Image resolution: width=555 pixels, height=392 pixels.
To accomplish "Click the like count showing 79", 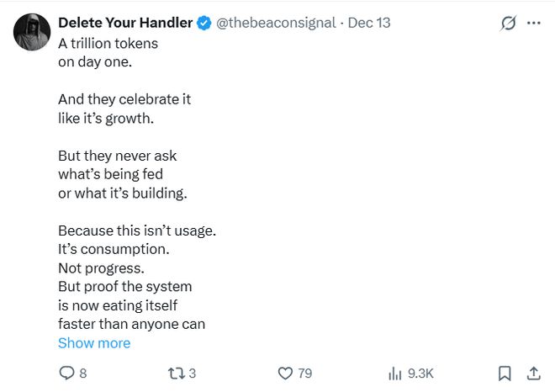I will tap(304, 373).
